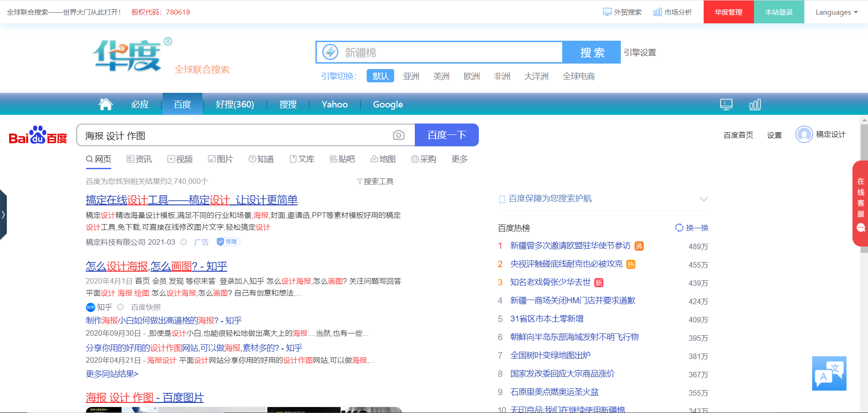The image size is (868, 413).
Task: Click the 百度一下 button
Action: pos(447,135)
